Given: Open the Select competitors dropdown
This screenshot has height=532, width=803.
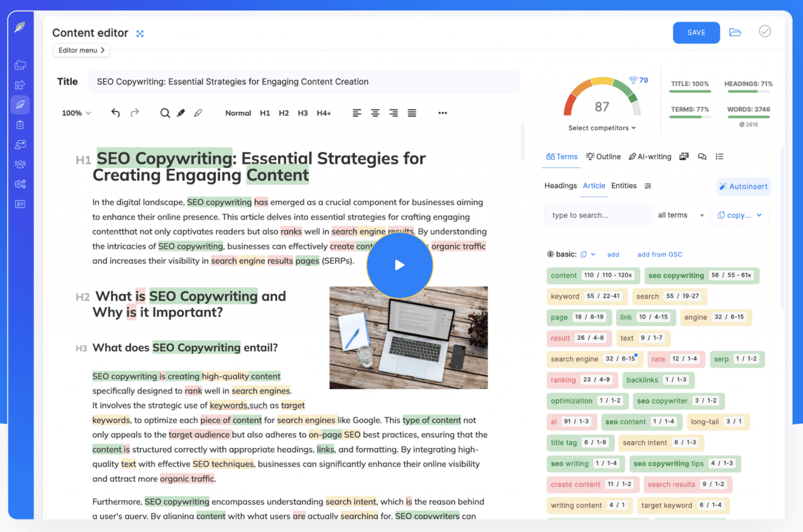Looking at the screenshot, I should [x=602, y=128].
